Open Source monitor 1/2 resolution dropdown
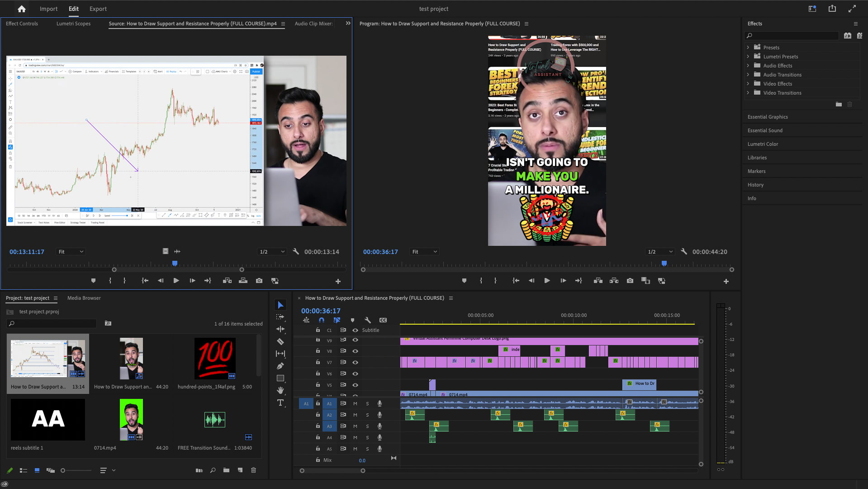This screenshot has height=489, width=868. pyautogui.click(x=272, y=252)
